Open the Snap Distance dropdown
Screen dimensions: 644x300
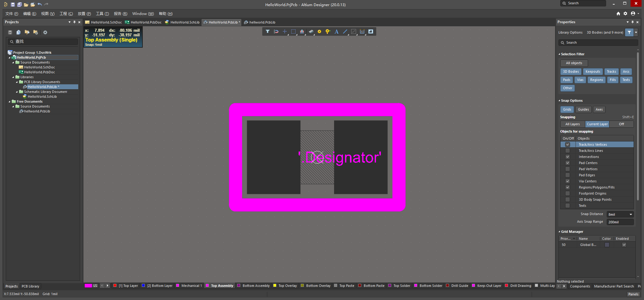point(631,214)
